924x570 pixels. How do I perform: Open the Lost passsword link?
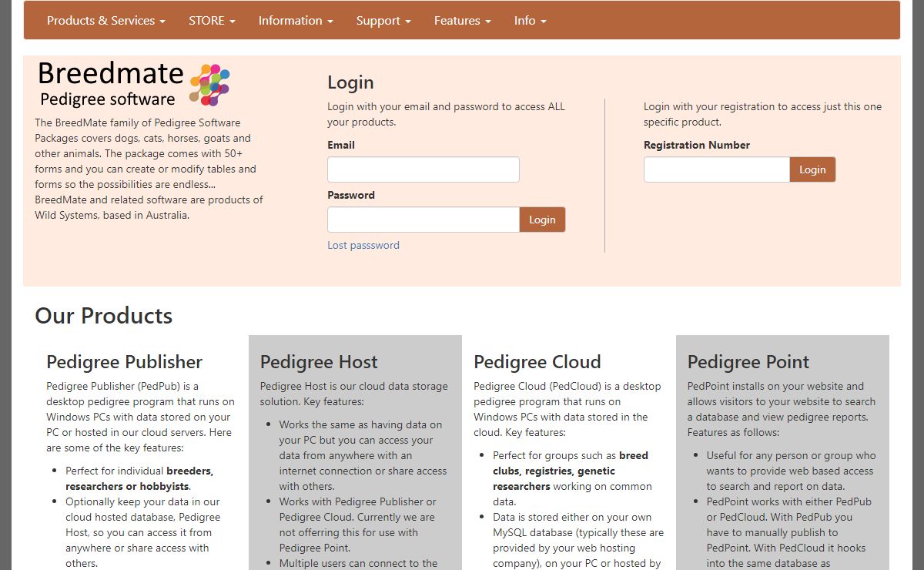363,245
